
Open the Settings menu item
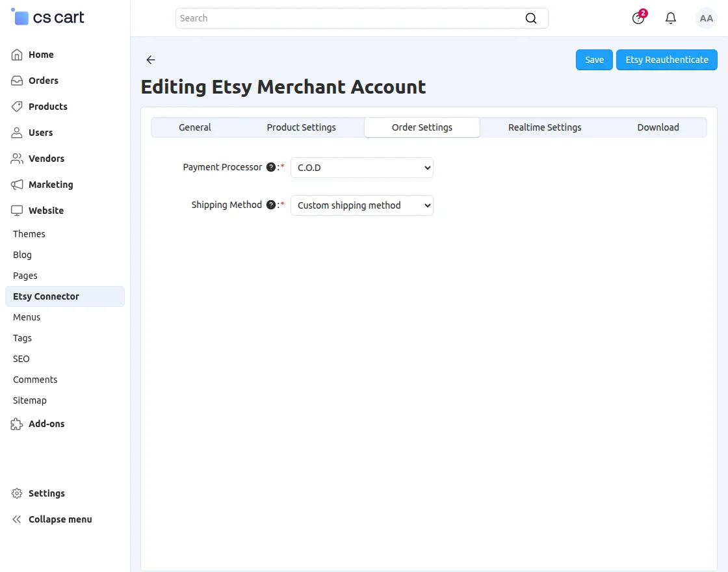[46, 493]
